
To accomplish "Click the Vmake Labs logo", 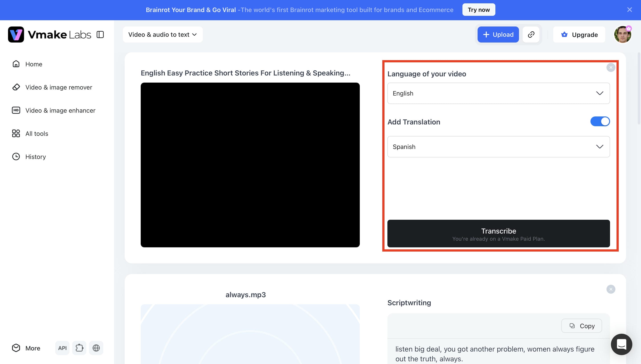I will pos(49,35).
